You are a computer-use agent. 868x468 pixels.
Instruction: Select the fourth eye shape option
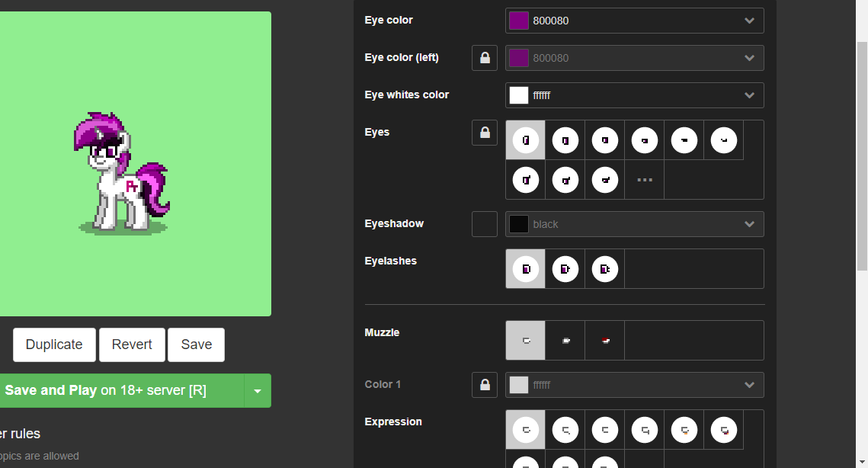point(645,140)
